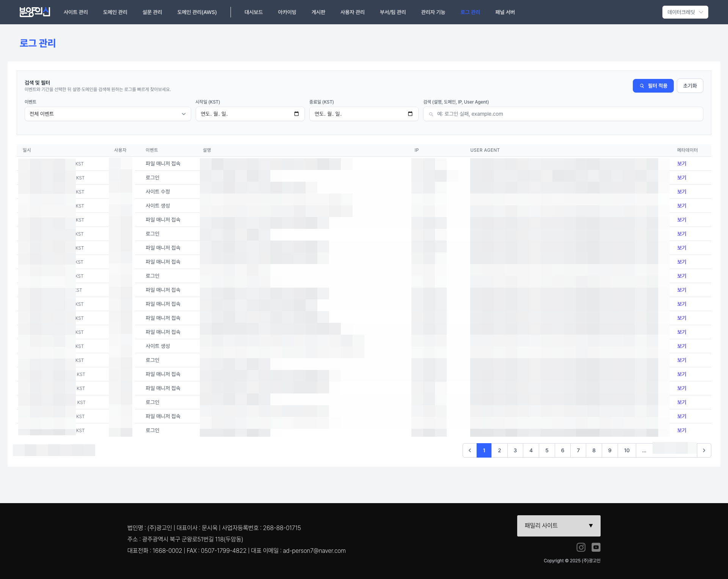Click the magnifier icon in the search field
728x579 pixels.
click(x=431, y=114)
